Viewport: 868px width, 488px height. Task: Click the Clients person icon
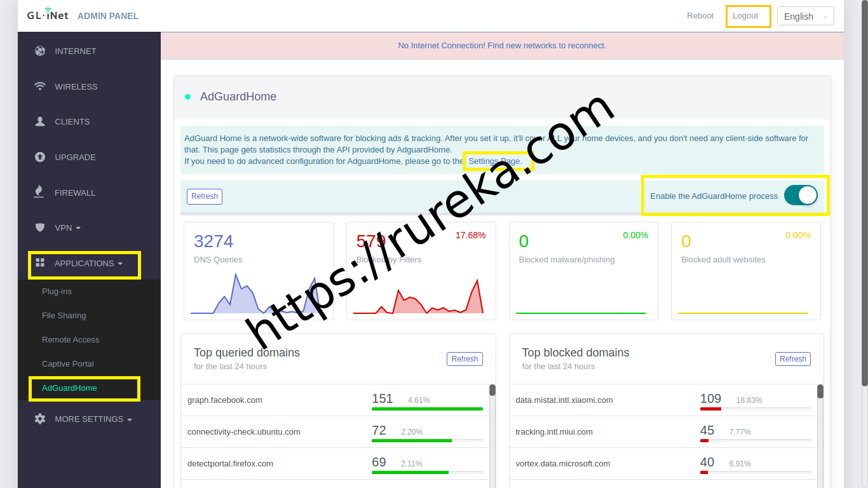coord(40,121)
